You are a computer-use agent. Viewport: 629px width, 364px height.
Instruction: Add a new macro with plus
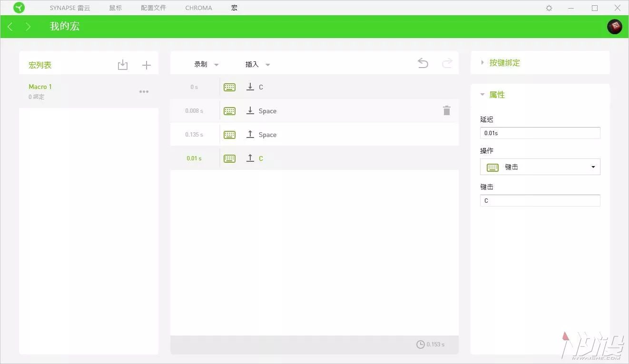(147, 65)
